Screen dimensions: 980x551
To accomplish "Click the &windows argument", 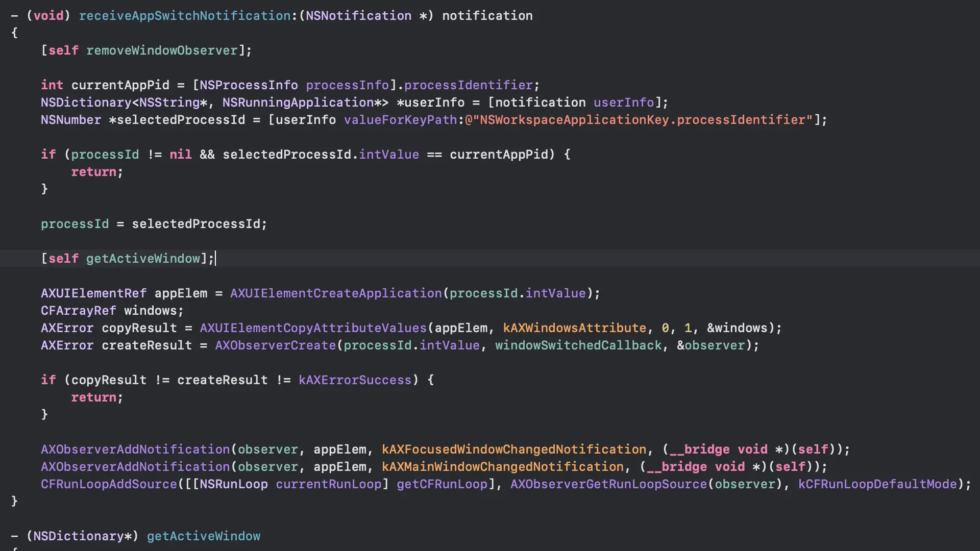I will [737, 328].
